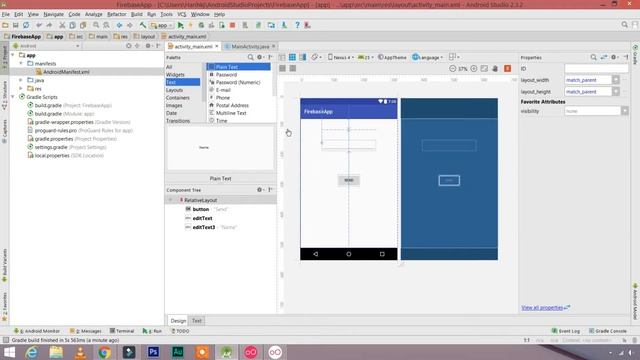The width and height of the screenshot is (640, 360).
Task: Open Photoshop from the Windows taskbar
Action: tap(153, 352)
